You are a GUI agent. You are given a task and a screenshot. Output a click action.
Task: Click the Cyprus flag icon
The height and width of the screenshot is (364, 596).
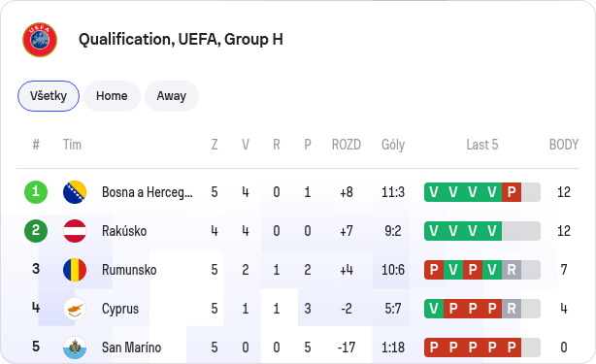75,309
